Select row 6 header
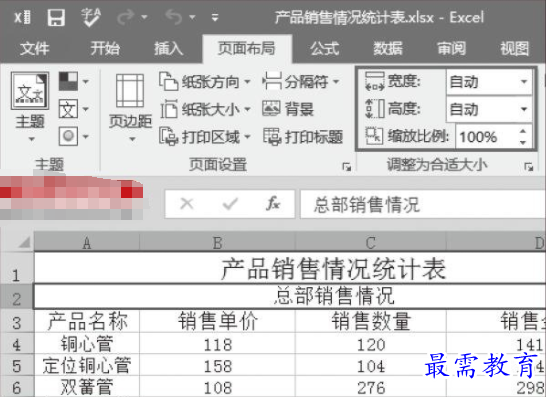The height and width of the screenshot is (397, 546). pyautogui.click(x=16, y=386)
